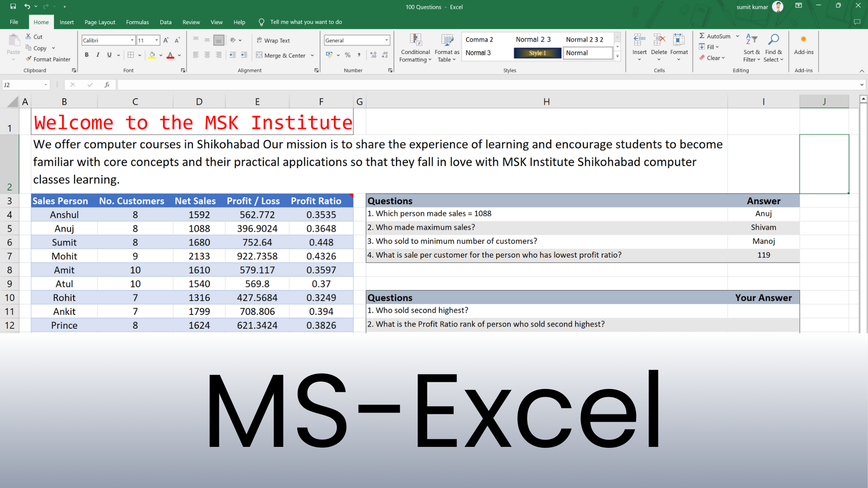Toggle Wrap Text
Viewport: 868px width, 488px height.
pyautogui.click(x=274, y=40)
